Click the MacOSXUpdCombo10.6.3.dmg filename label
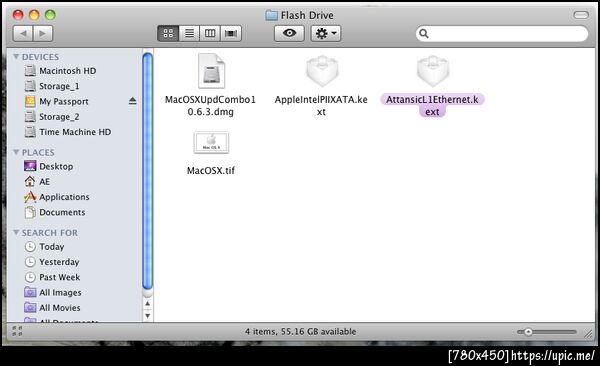The image size is (600, 366). (x=210, y=106)
